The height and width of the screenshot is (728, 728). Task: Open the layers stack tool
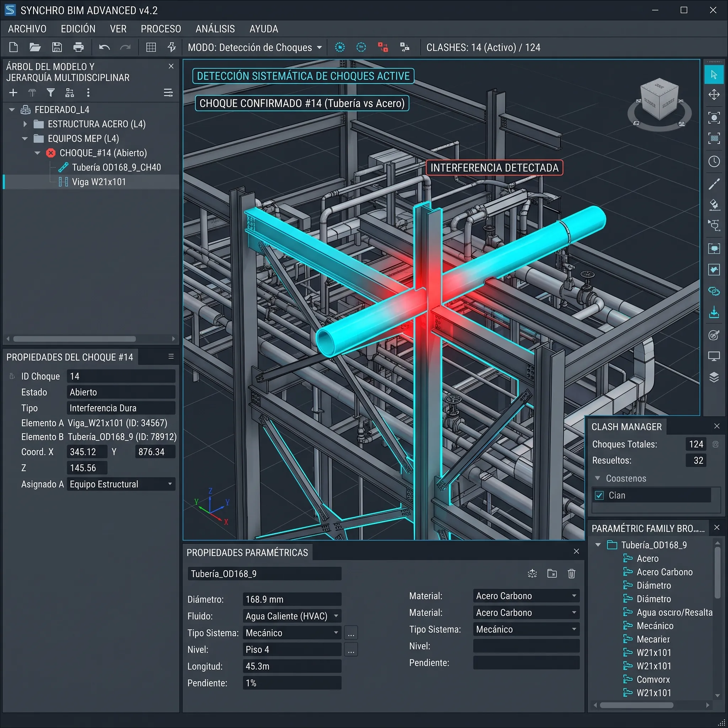pos(714,377)
